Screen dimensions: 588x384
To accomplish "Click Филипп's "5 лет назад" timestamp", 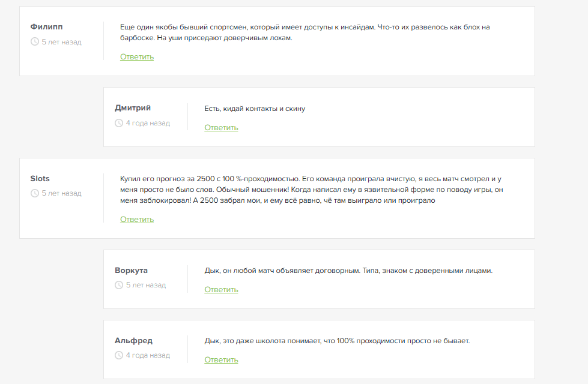I will pos(62,42).
